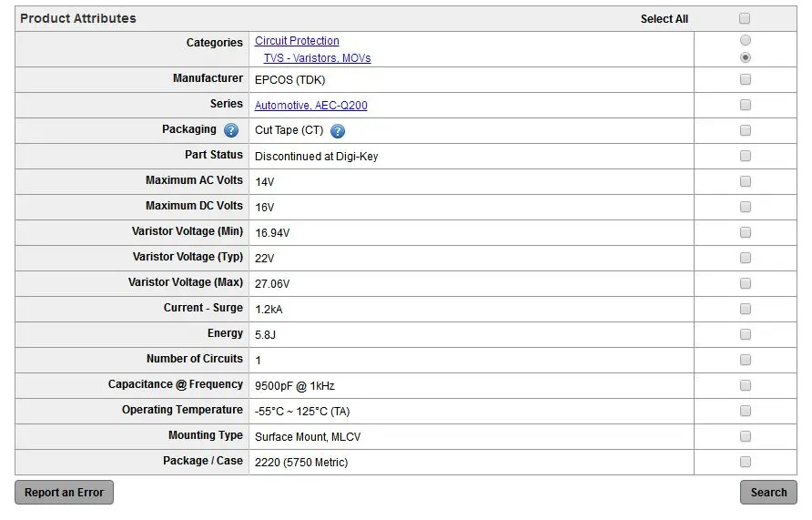Click the 27.06V varistor voltage value
The image size is (812, 520).
(272, 284)
